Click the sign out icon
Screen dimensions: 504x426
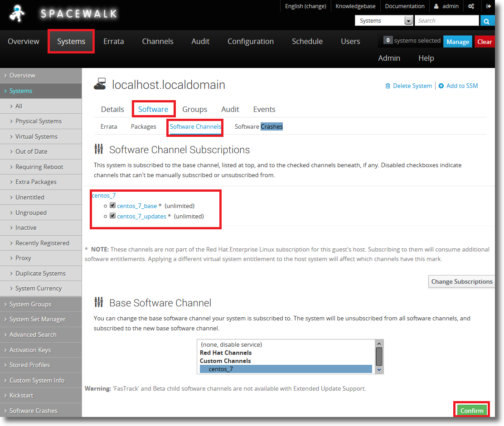click(488, 6)
